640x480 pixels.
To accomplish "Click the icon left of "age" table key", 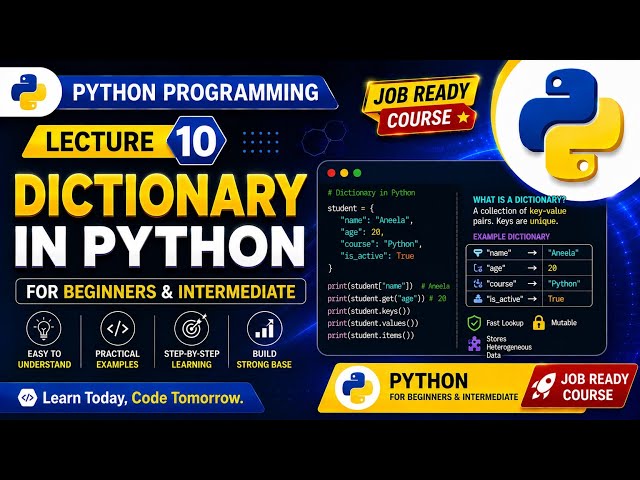I will (x=478, y=268).
